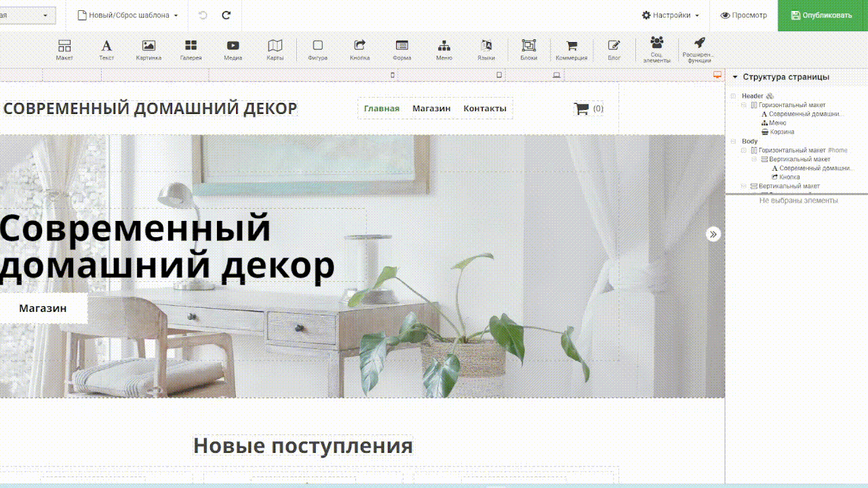Click the redo arrow button
The height and width of the screenshot is (488, 868).
226,15
